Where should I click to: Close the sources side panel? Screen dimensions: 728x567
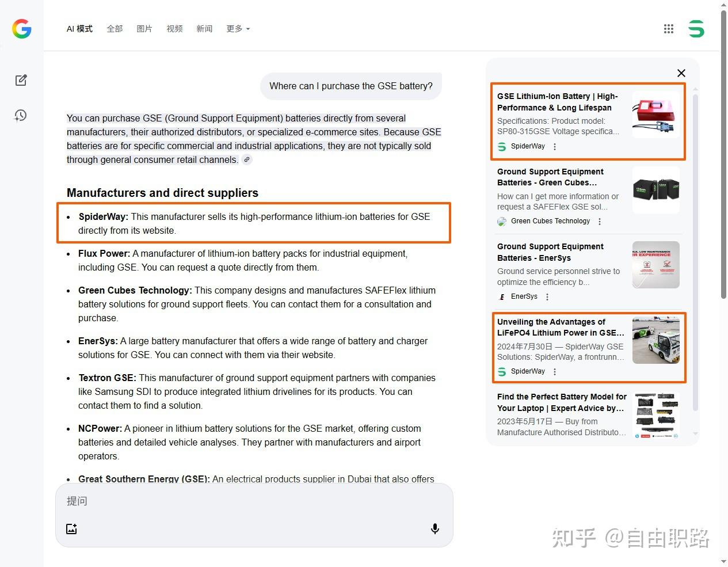click(x=681, y=73)
